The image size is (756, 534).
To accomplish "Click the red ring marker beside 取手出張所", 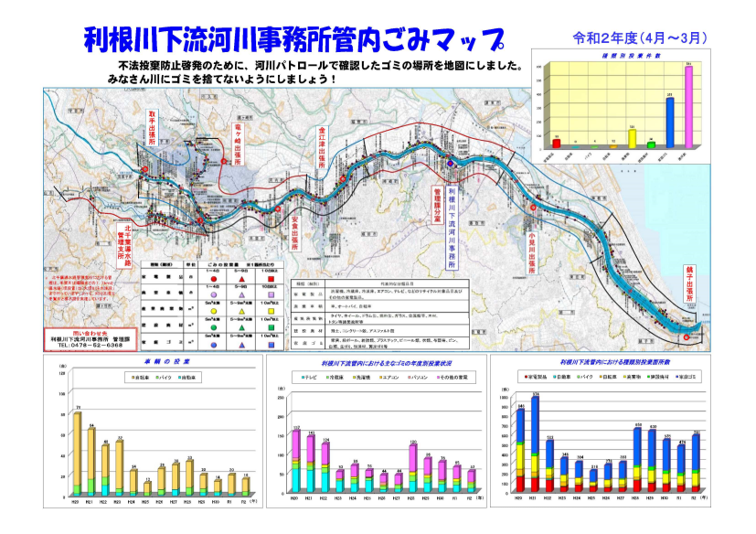I will point(144,169).
